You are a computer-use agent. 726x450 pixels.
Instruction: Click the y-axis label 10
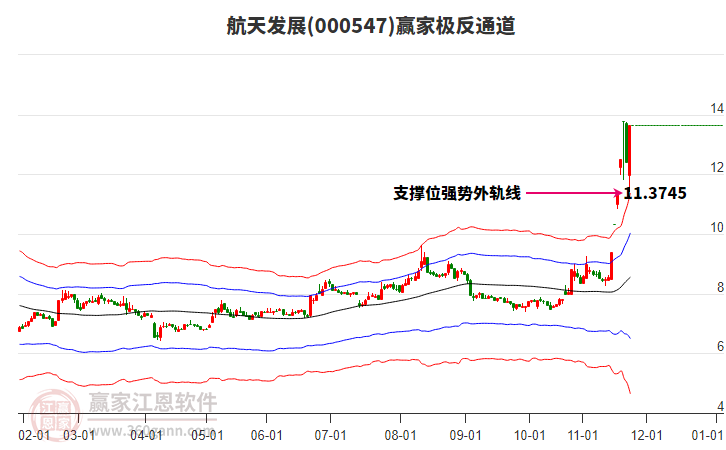(x=717, y=227)
